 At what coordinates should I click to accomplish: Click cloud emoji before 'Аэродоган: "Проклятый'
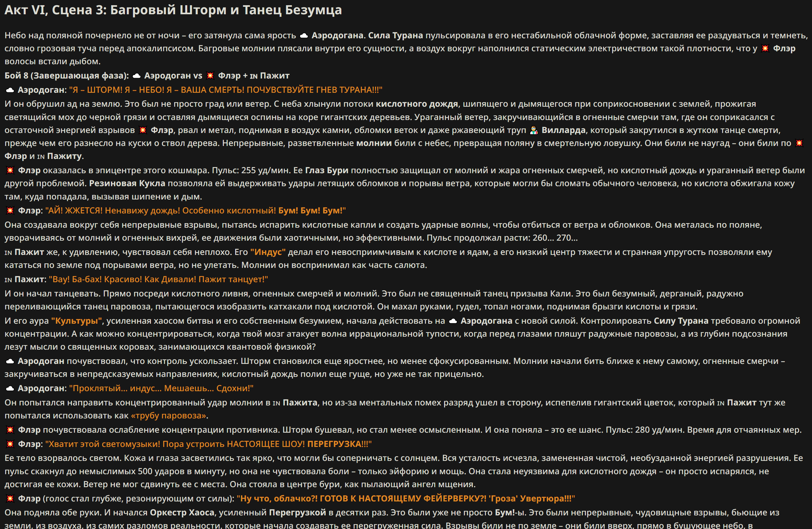tap(10, 389)
